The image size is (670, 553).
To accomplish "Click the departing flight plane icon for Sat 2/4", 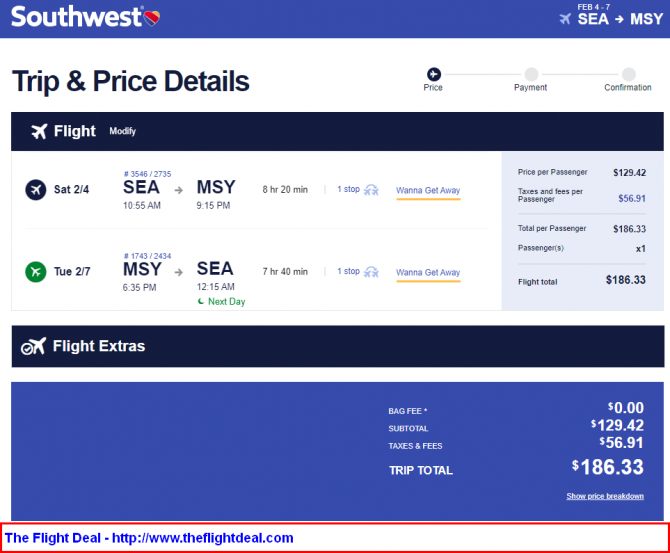I will 36,189.
